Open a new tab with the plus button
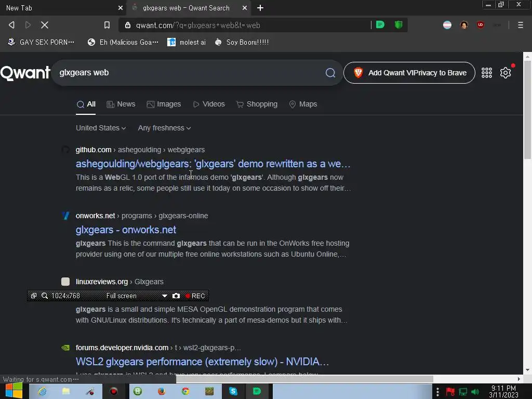Viewport: 532px width, 399px height. 260,8
